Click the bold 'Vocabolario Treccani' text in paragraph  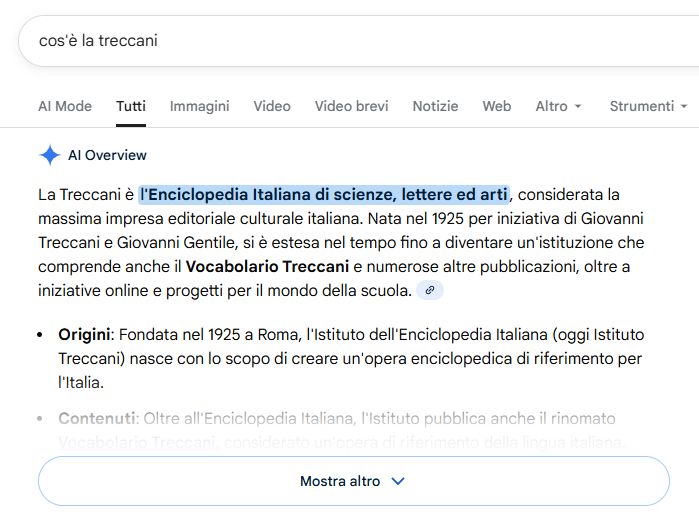point(267,267)
